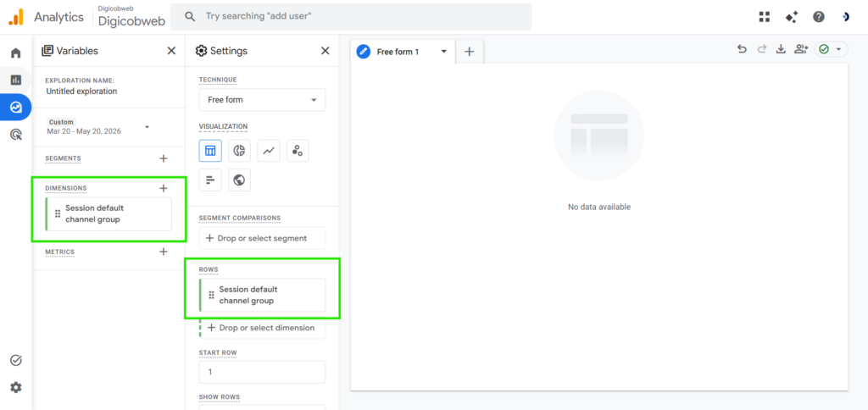This screenshot has width=868, height=410.
Task: Click Untitled exploration name field
Action: tap(82, 91)
